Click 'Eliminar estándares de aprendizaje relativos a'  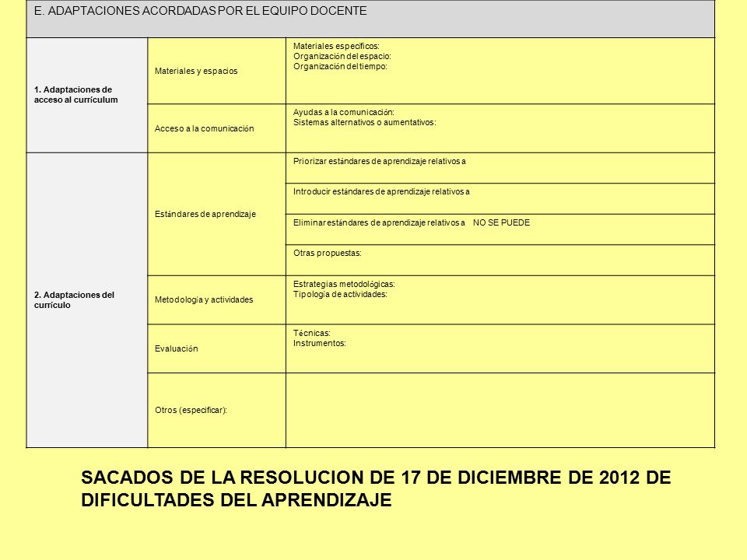(379, 223)
